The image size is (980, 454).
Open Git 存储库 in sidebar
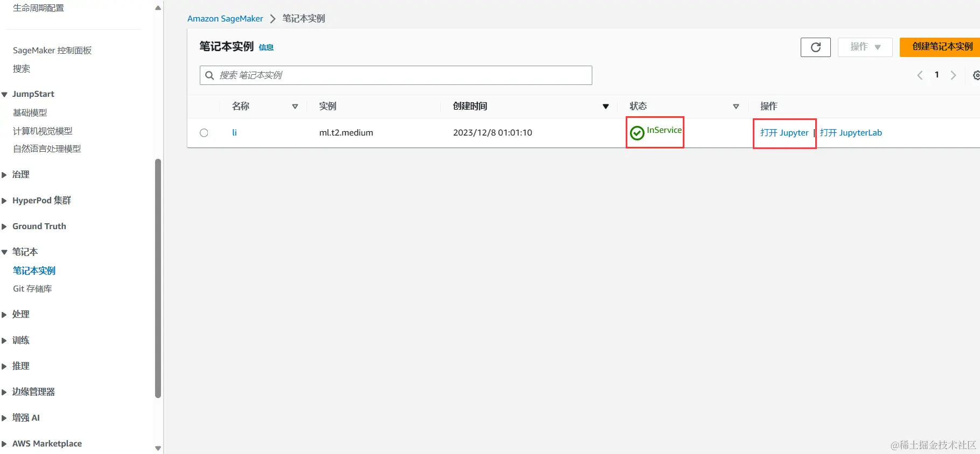(x=32, y=289)
